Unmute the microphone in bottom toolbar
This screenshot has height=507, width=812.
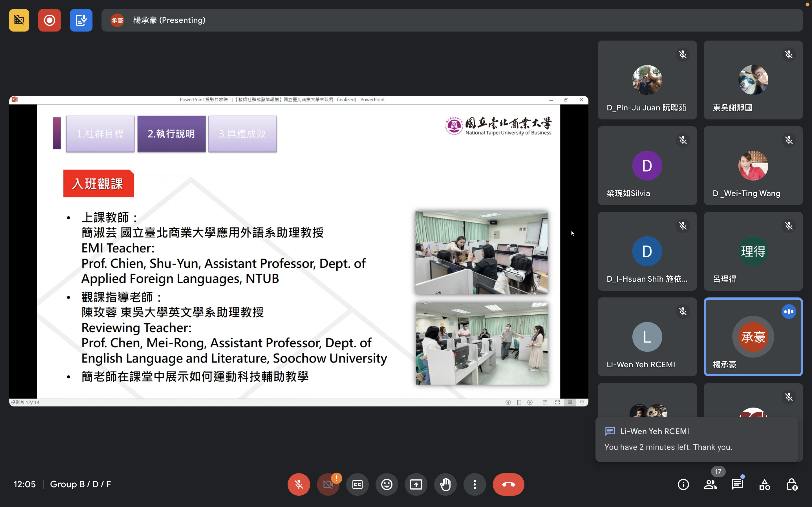click(x=298, y=484)
